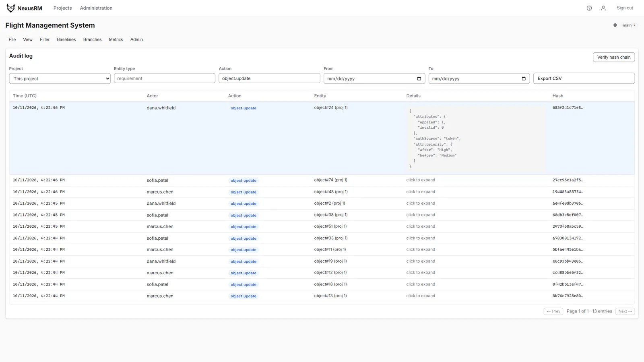This screenshot has height=362, width=644.
Task: Open the Baselines menu
Action: coord(66,39)
